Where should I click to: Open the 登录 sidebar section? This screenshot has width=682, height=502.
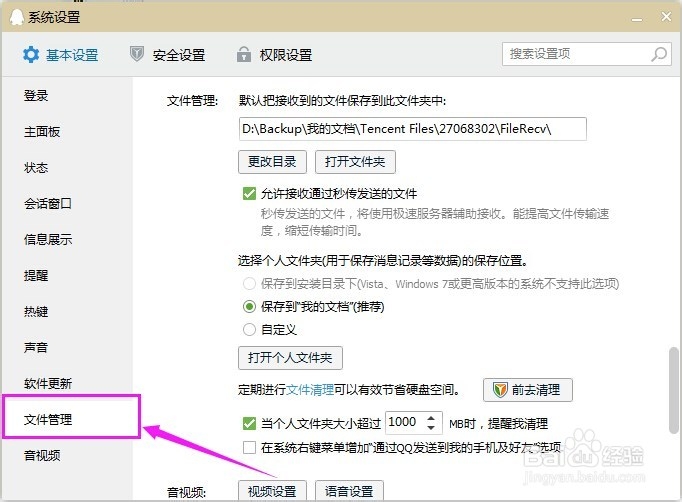click(36, 96)
